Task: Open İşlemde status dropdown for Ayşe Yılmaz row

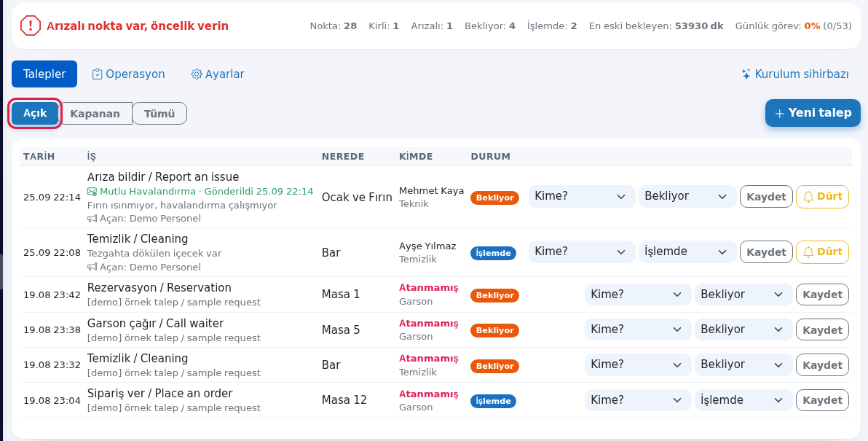Action: point(687,251)
